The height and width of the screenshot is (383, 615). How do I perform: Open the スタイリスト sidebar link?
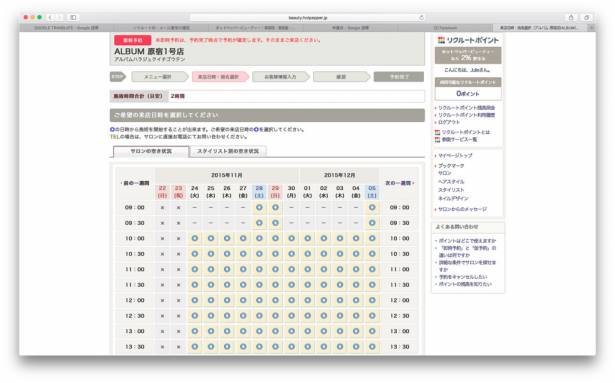pos(451,190)
